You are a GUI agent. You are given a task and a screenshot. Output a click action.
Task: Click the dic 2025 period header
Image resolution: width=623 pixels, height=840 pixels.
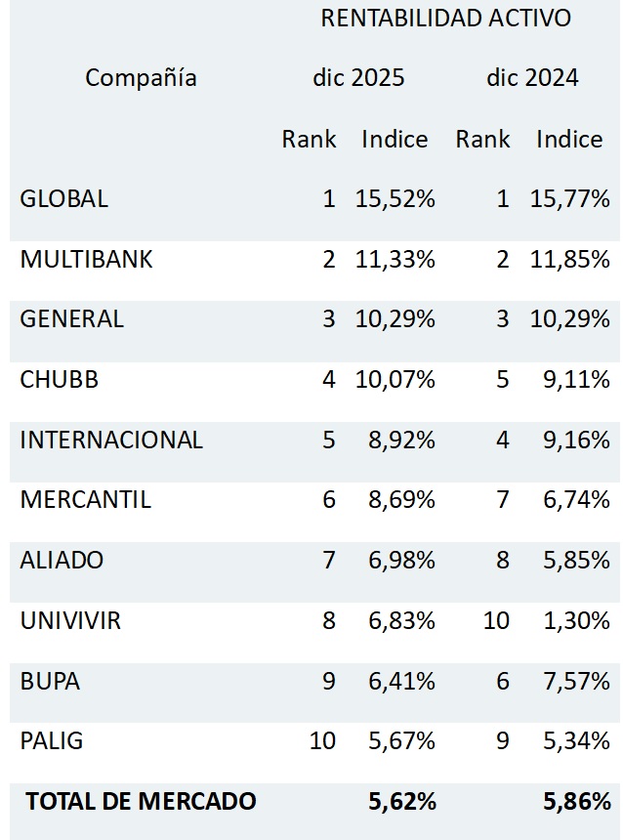[x=358, y=78]
